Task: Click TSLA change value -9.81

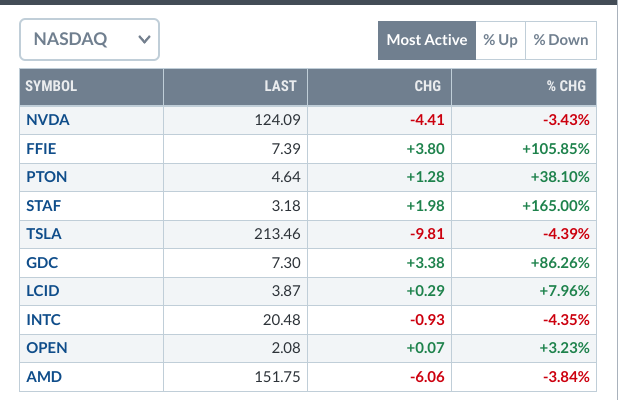Action: 427,234
